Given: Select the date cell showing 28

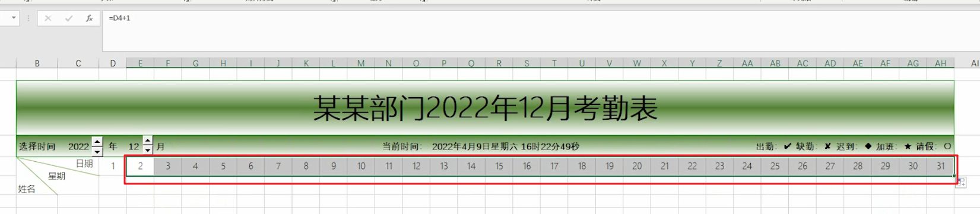Looking at the screenshot, I should coord(858,167).
